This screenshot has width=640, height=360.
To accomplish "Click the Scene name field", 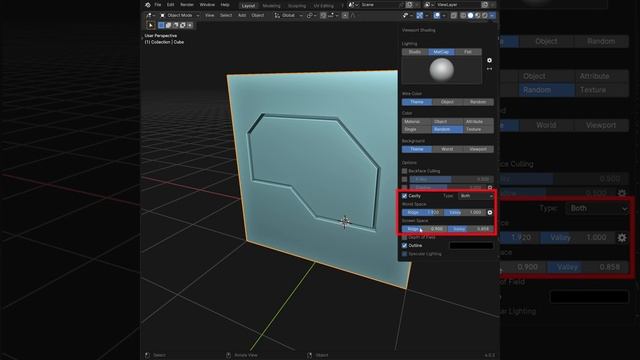I will tap(380, 5).
